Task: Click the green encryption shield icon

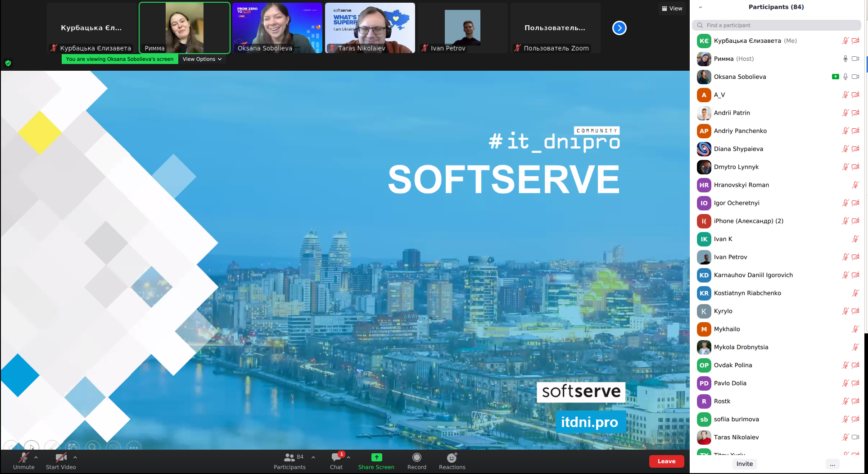Action: (8, 63)
